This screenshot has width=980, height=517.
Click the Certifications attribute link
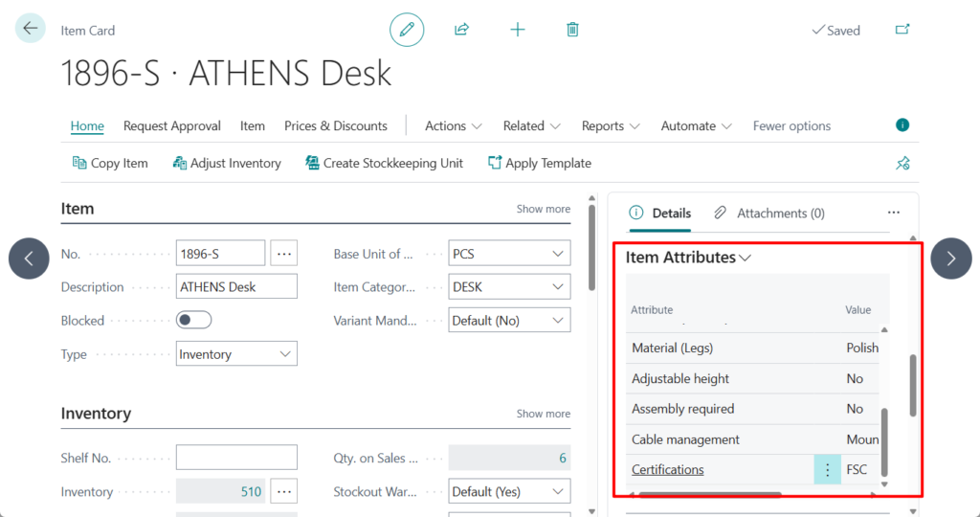(668, 470)
